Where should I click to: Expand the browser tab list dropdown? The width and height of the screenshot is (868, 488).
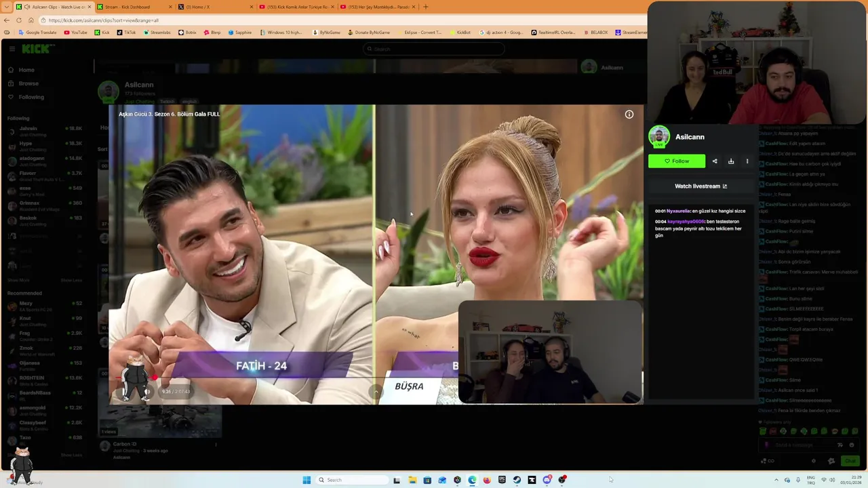pos(7,7)
